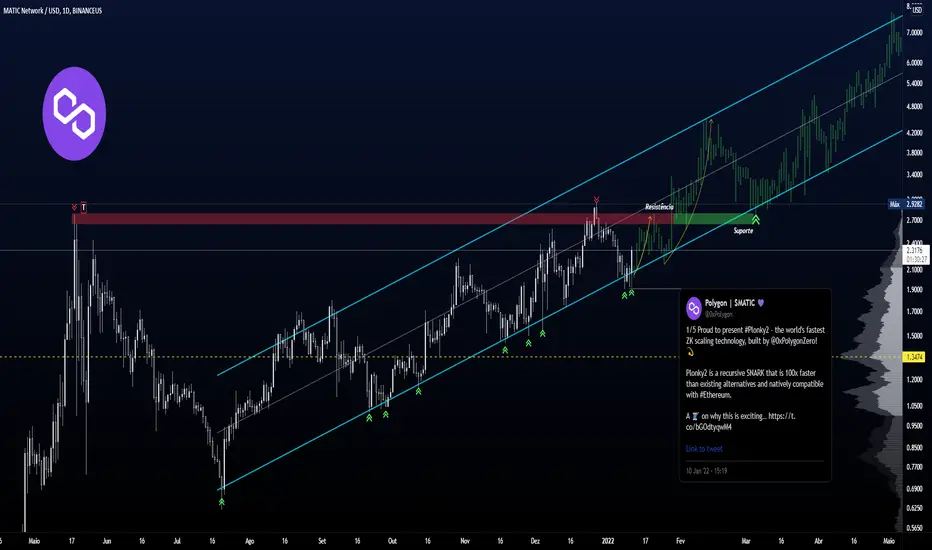
Task: Click the Abr label on time axis
Action: coord(818,541)
